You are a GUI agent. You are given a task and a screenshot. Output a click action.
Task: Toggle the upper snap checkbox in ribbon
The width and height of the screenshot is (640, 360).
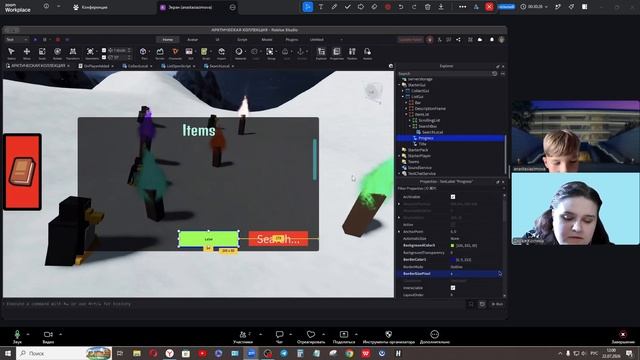[104, 50]
